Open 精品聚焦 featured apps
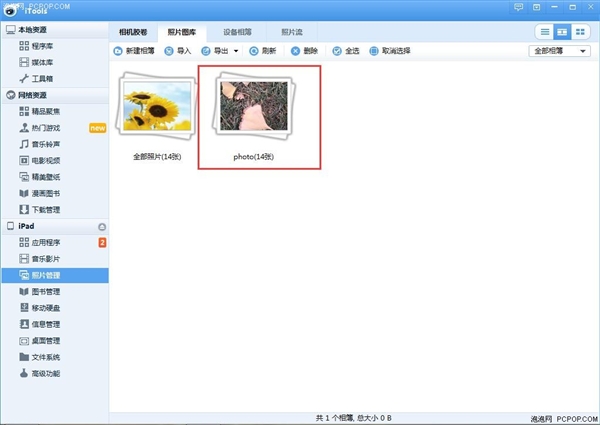600x425 pixels. (39, 111)
